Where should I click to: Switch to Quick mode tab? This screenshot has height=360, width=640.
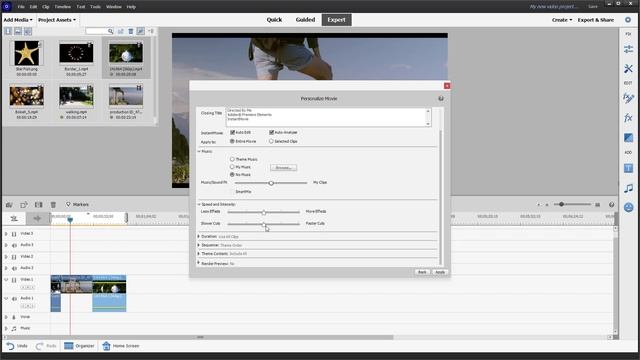[274, 20]
